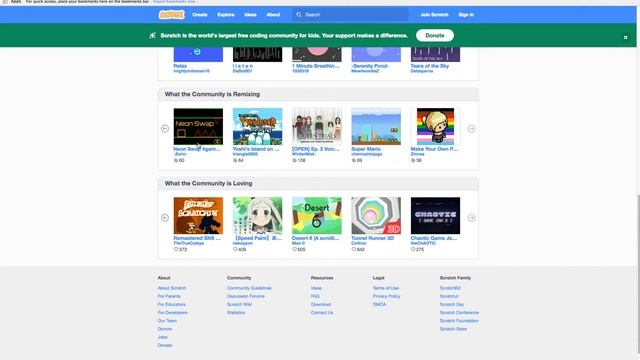Open the Speed Paint anime project thumbnail
Viewport: 640px width, 360px height.
click(258, 216)
